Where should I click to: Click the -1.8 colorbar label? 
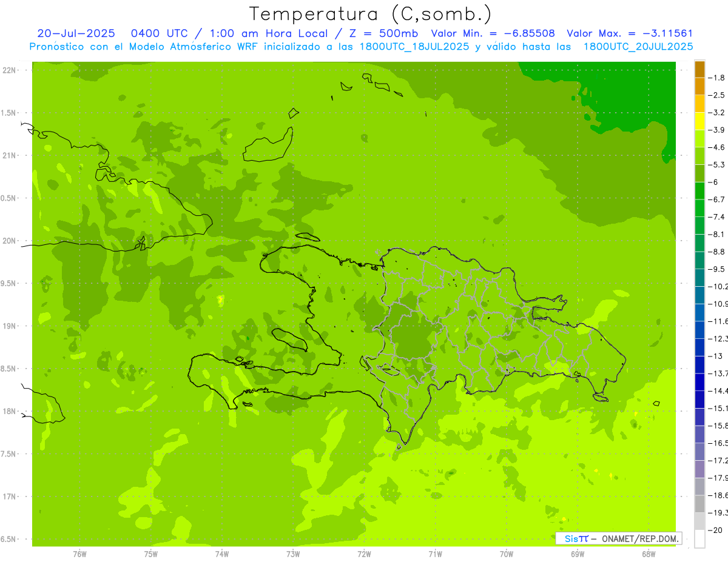[718, 78]
